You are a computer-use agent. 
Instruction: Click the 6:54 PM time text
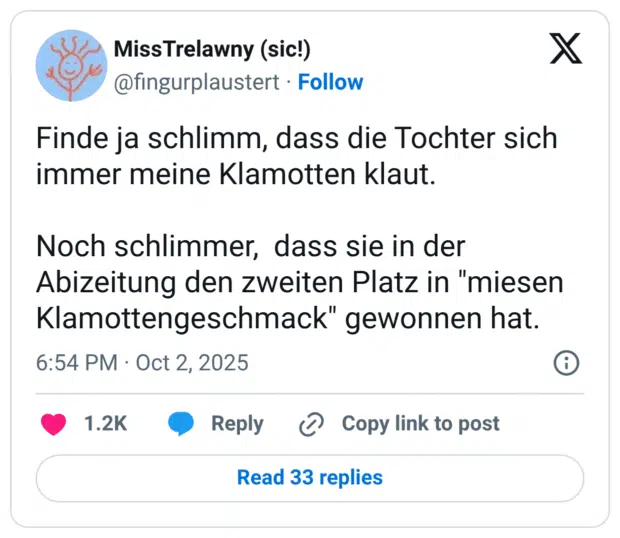point(76,362)
